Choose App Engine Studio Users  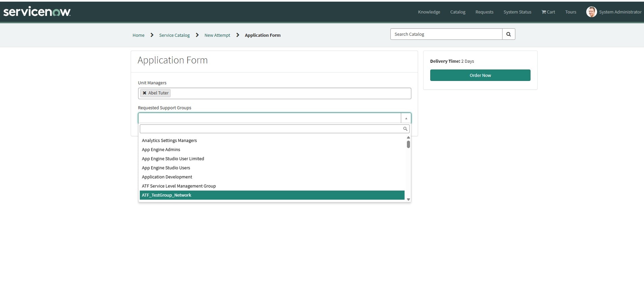click(x=272, y=168)
